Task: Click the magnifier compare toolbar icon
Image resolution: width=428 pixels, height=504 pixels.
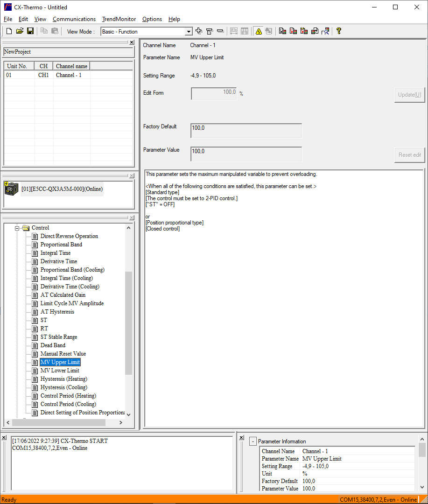Action: tap(325, 31)
